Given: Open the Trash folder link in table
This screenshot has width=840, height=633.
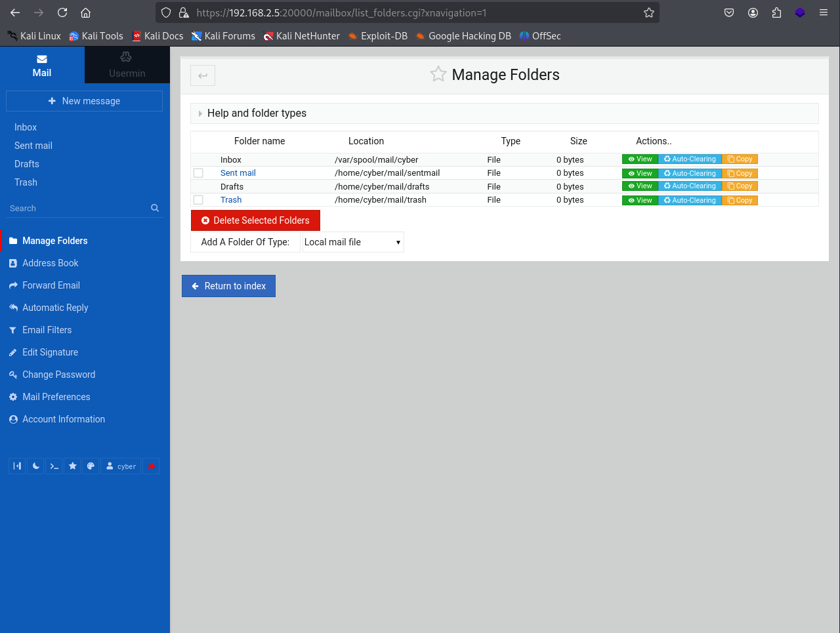Looking at the screenshot, I should point(231,200).
